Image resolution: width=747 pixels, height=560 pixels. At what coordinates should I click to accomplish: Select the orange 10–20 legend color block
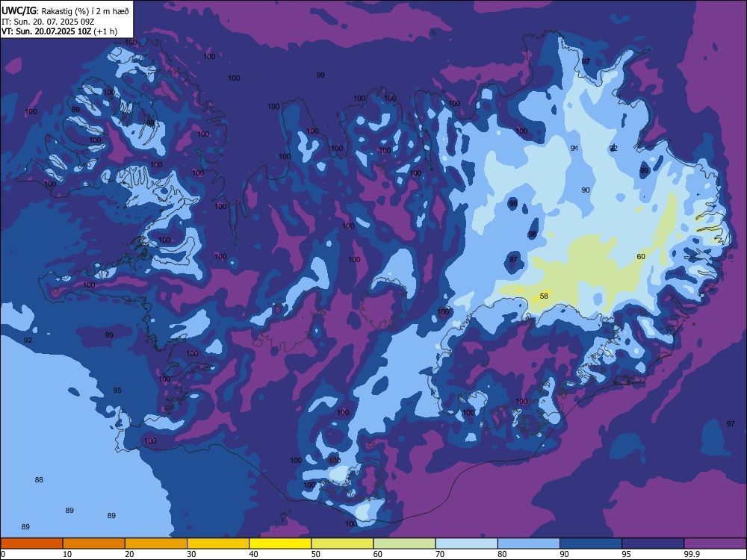pyautogui.click(x=94, y=544)
